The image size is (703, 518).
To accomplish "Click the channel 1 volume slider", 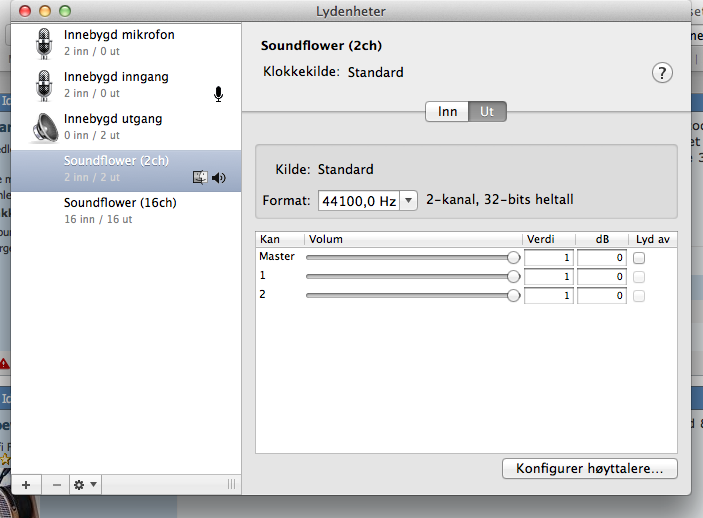I will point(412,276).
